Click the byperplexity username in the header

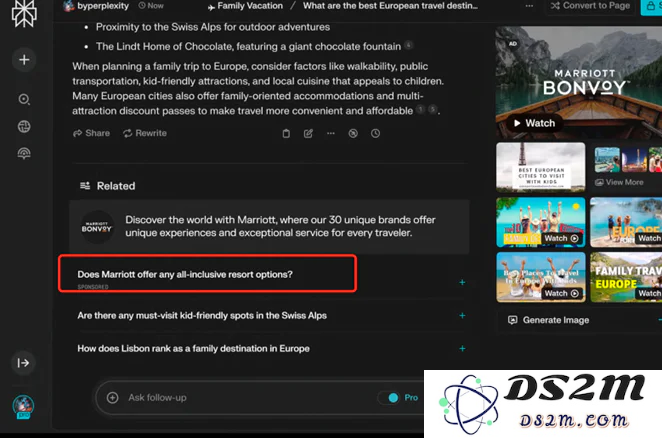pyautogui.click(x=103, y=6)
